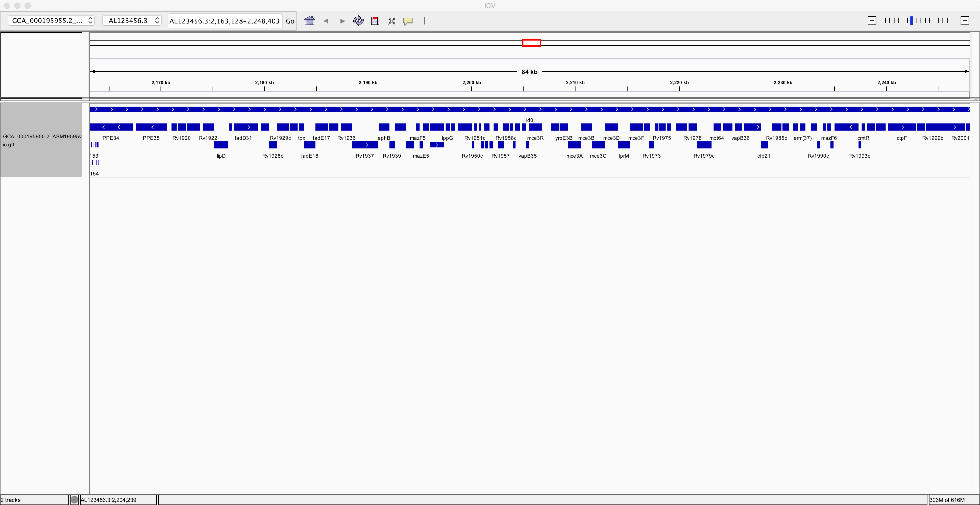980x505 pixels.
Task: Click the Forward navigation arrow
Action: pos(342,21)
